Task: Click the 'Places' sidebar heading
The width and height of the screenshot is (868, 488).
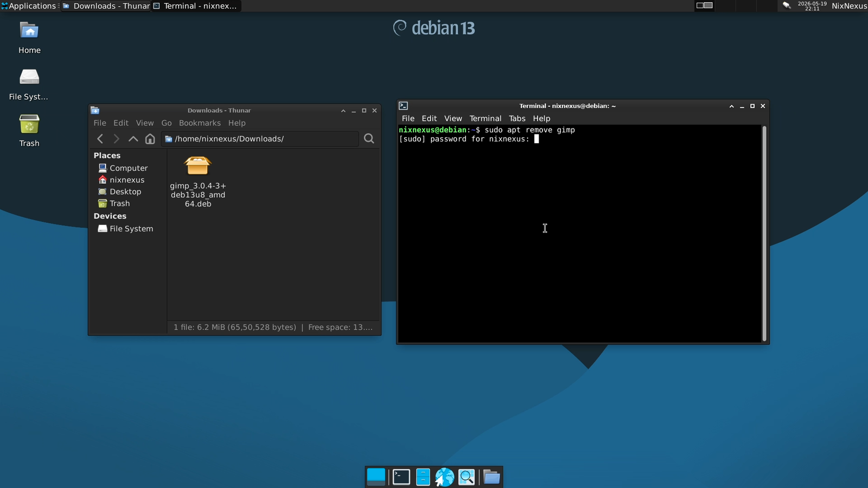Action: [107, 156]
